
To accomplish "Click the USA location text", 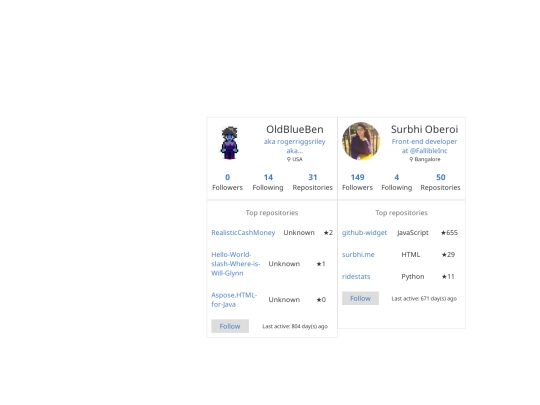I will pos(298,159).
